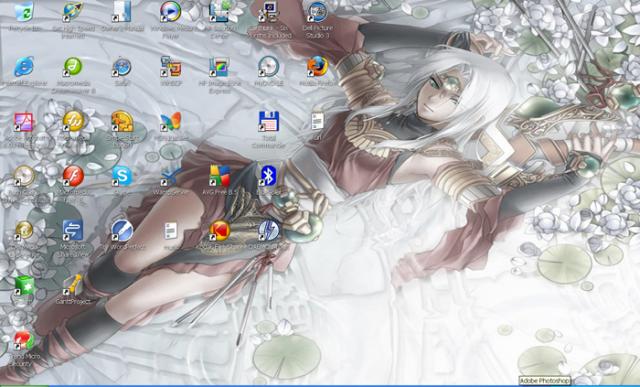Launch the WinSCP shortcut
640x387 pixels.
(x=171, y=67)
